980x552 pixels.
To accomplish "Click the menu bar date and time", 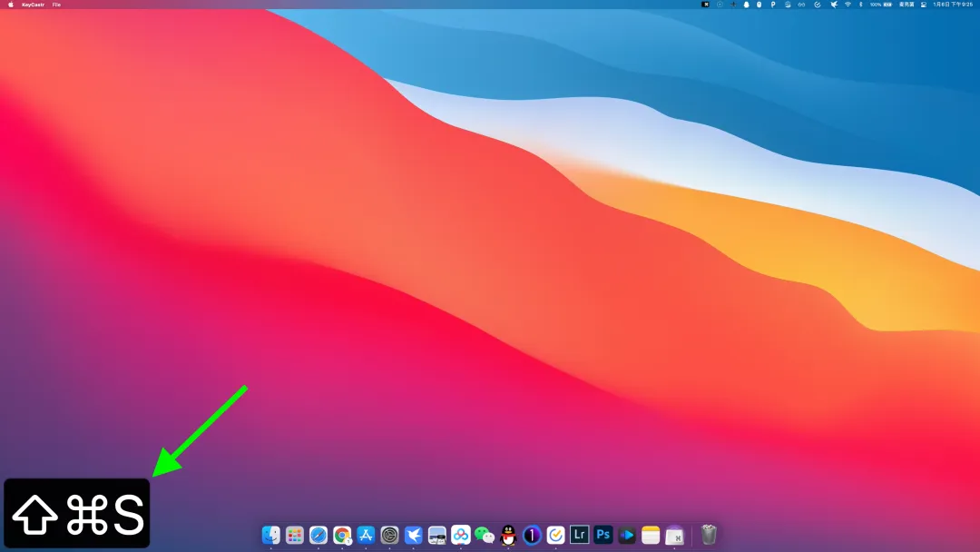I will [x=953, y=5].
